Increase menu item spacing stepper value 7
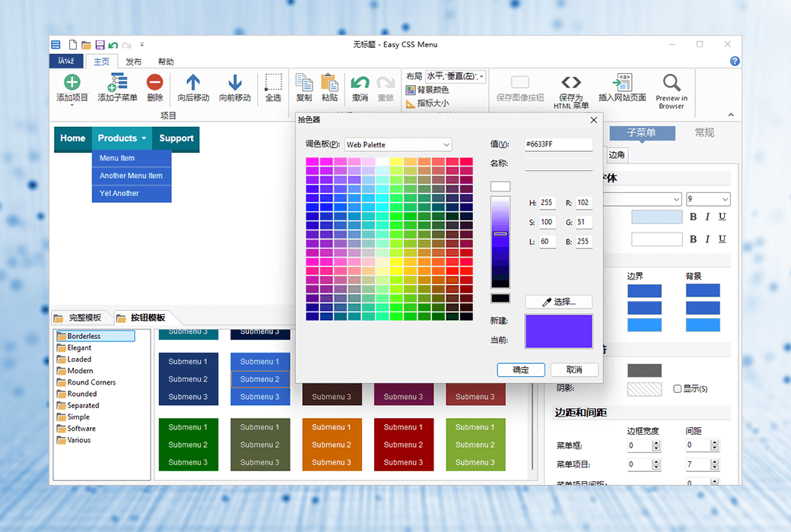 (714, 461)
